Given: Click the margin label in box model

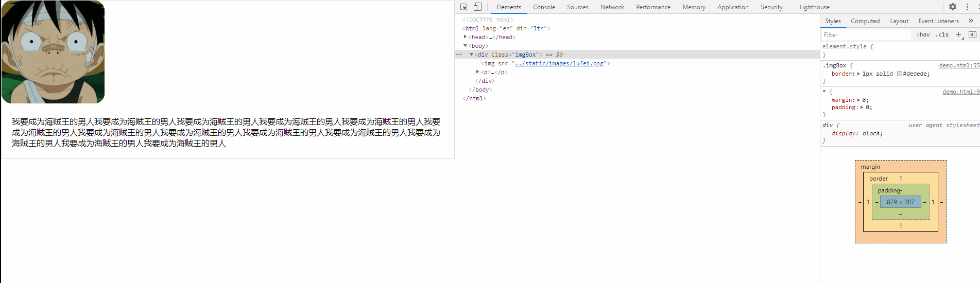Looking at the screenshot, I should click(x=870, y=167).
